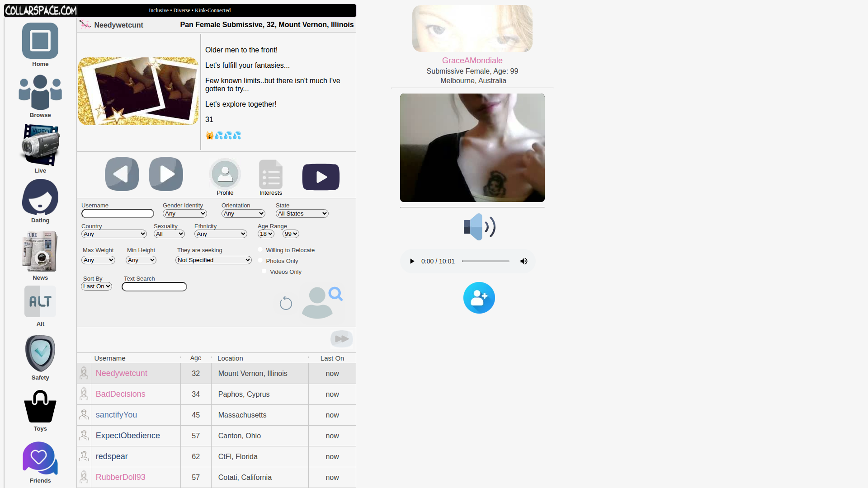Click the dark video play button
Viewport: 868px width, 488px height.
tap(321, 177)
